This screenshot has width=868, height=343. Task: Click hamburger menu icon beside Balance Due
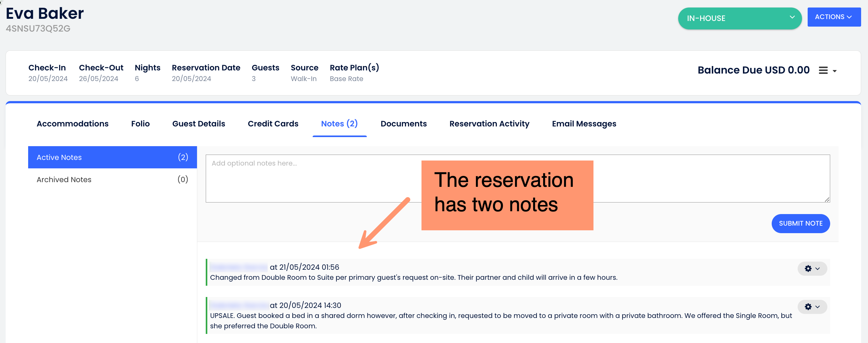click(x=823, y=70)
